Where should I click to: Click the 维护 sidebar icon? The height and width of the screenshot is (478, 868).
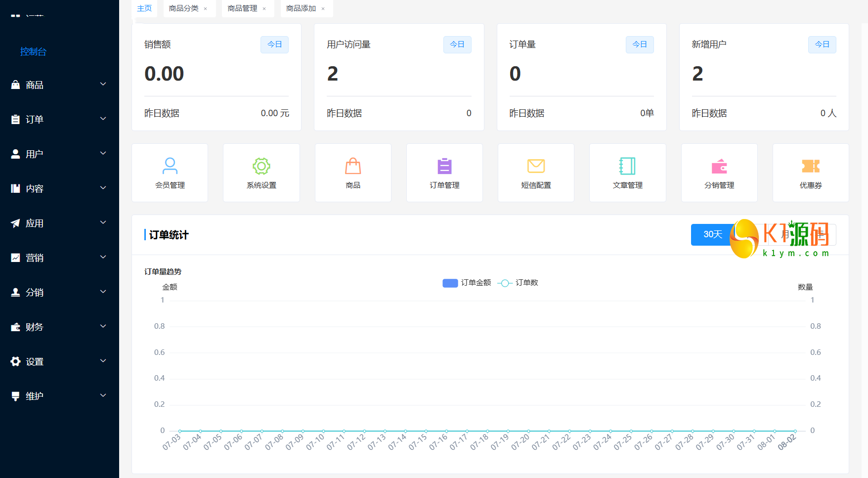(x=15, y=396)
